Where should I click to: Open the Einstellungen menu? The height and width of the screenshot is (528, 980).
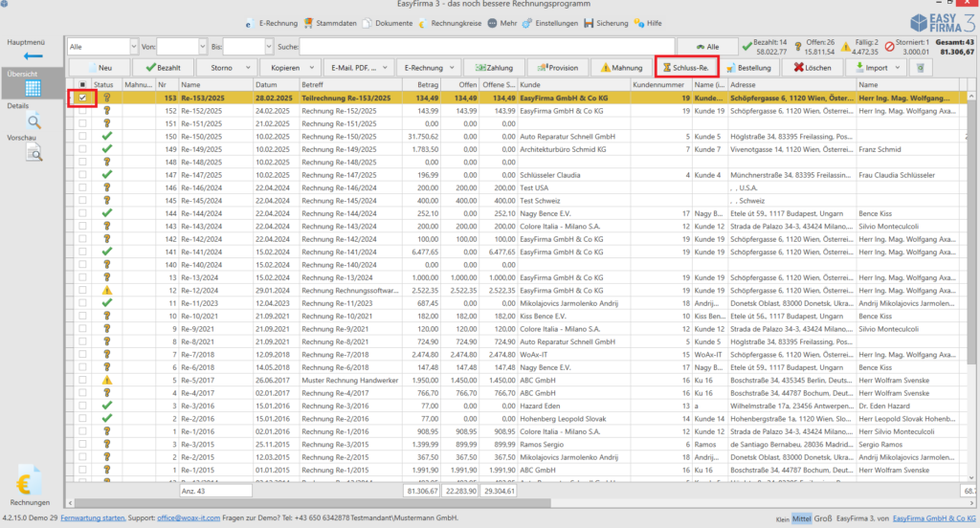[x=550, y=23]
